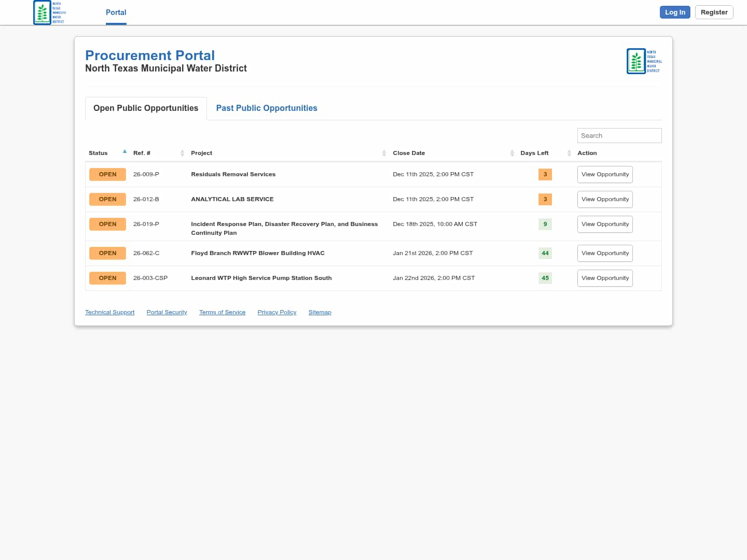Click the district logo beside the portal title
This screenshot has width=747, height=560.
pyautogui.click(x=644, y=61)
